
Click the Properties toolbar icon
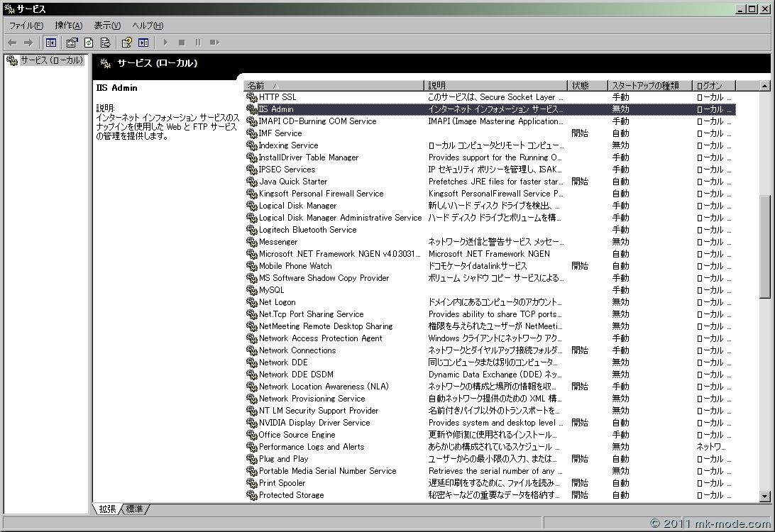72,43
